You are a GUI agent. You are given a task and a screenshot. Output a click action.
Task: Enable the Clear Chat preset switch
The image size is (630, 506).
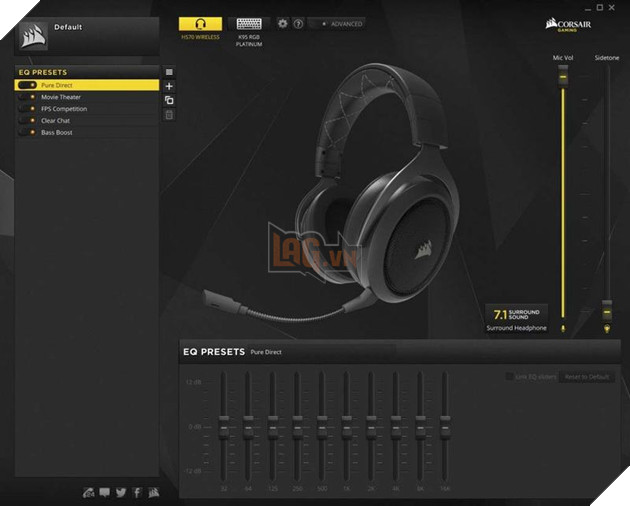click(28, 120)
